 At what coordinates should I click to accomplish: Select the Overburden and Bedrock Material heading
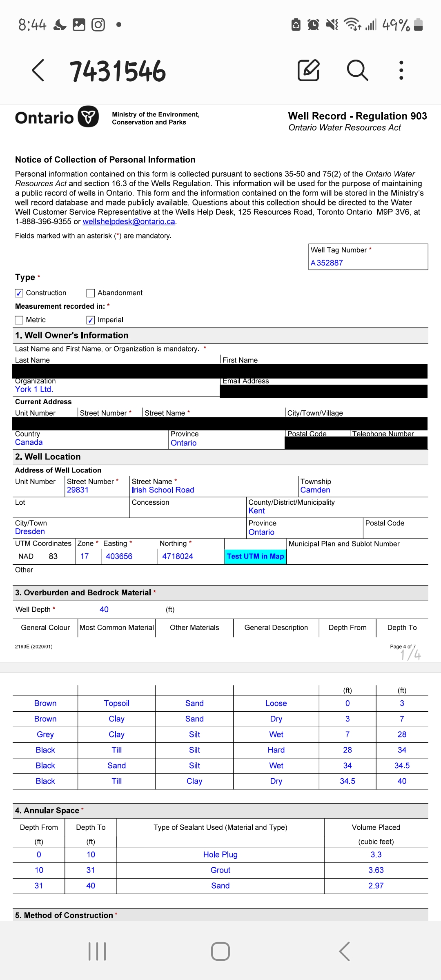(83, 593)
